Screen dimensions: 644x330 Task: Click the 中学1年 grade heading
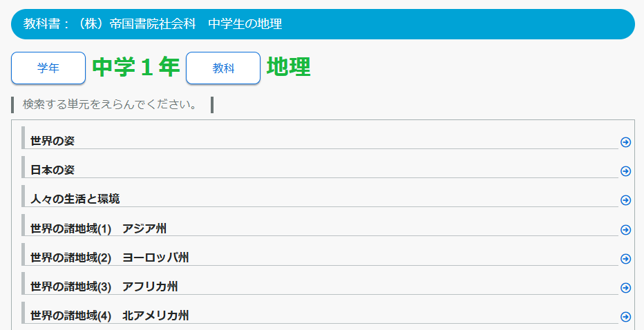135,68
